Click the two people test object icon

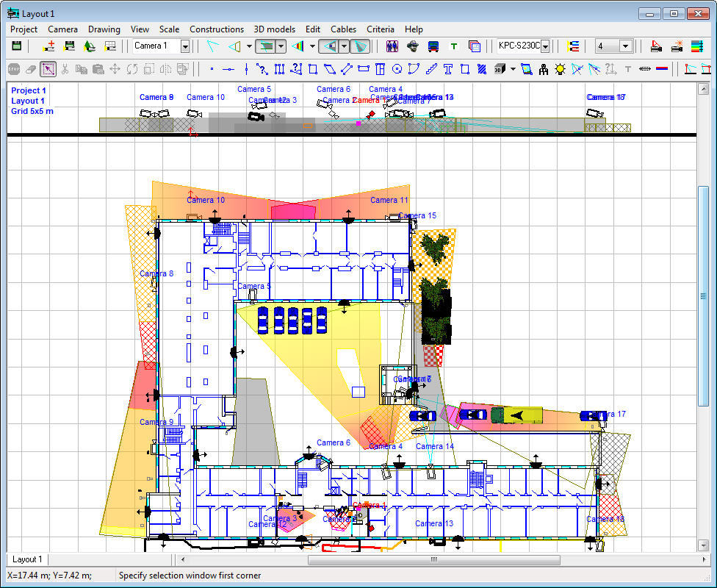point(392,46)
